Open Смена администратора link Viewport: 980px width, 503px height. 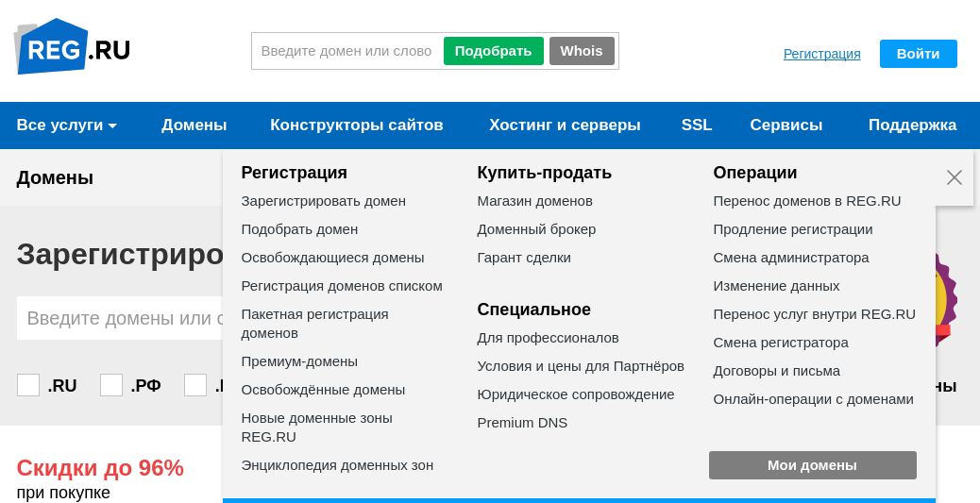tap(791, 258)
